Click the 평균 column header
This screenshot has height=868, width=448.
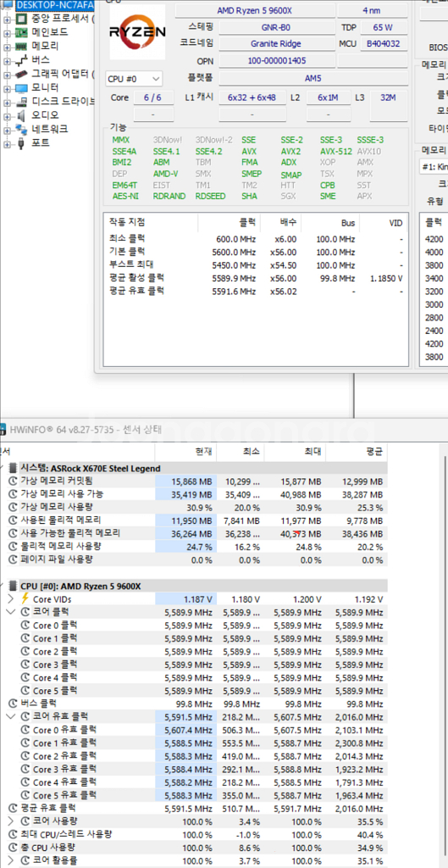[x=357, y=452]
